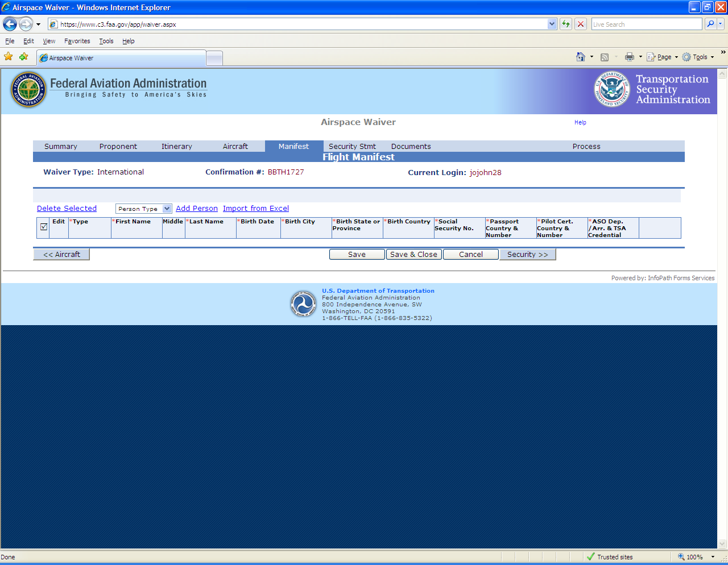The height and width of the screenshot is (565, 728).
Task: Click the Live Search box
Action: pyautogui.click(x=647, y=24)
